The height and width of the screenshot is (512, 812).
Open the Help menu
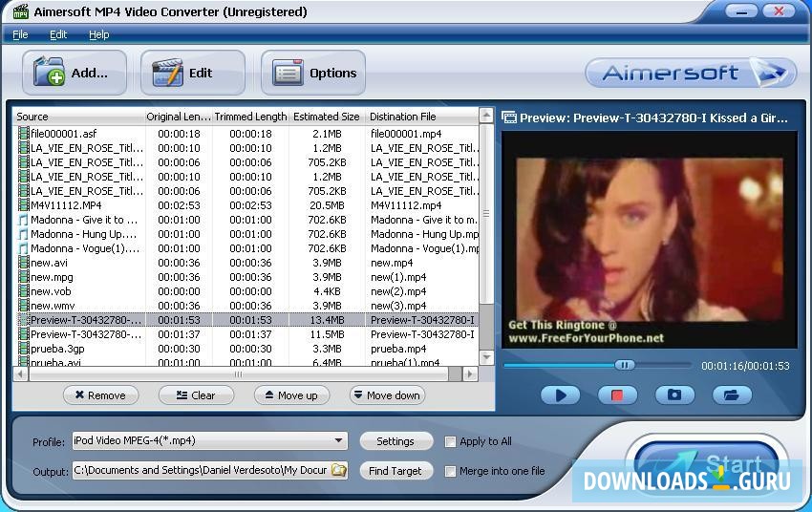(99, 34)
